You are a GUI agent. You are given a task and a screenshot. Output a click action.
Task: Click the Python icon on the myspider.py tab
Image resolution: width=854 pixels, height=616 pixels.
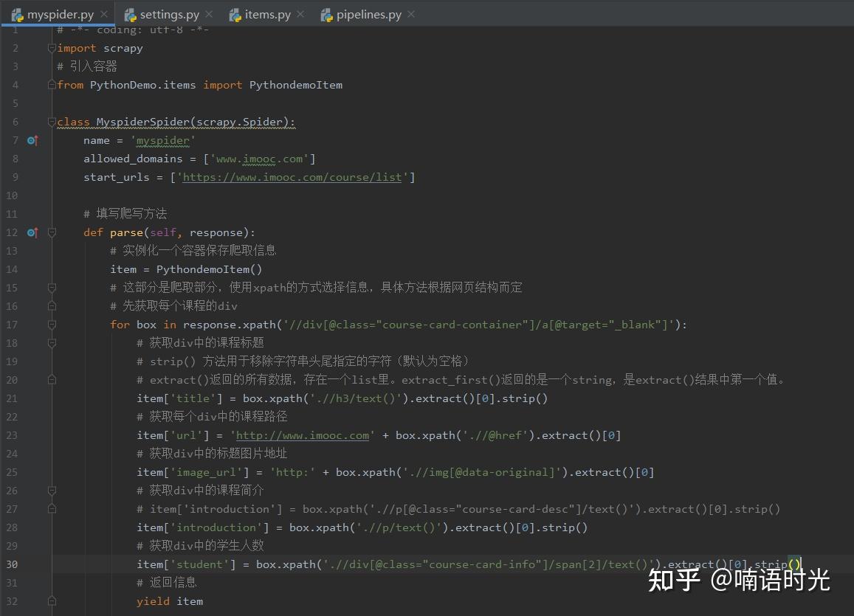[18, 13]
